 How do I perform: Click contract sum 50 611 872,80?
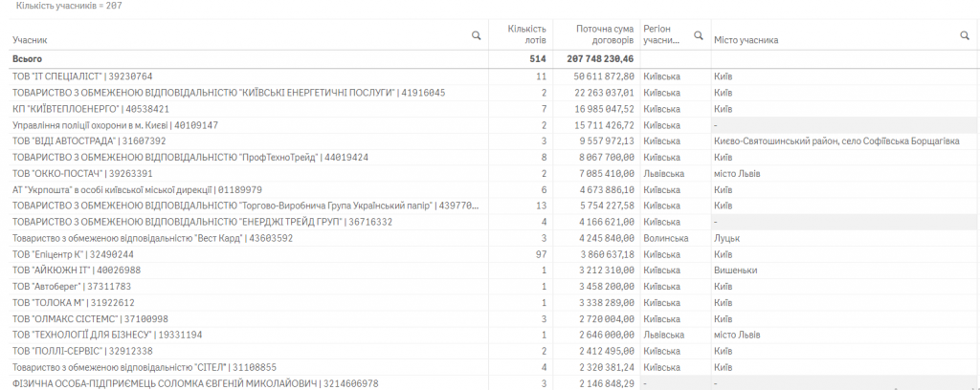[604, 76]
